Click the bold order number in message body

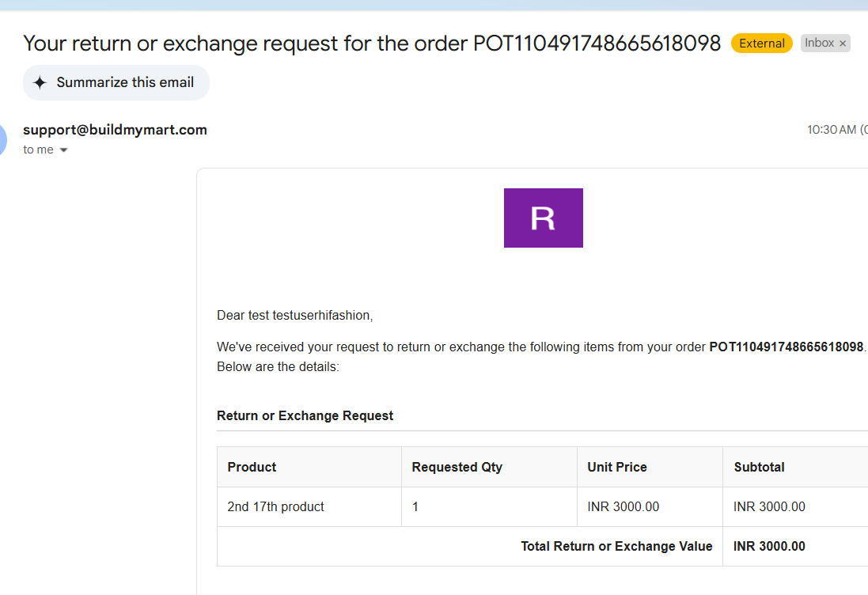coord(786,347)
